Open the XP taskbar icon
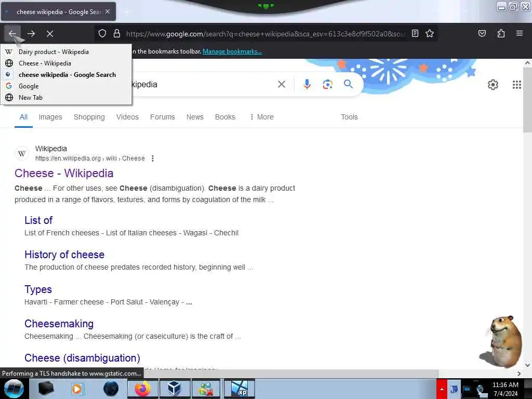 (x=239, y=389)
